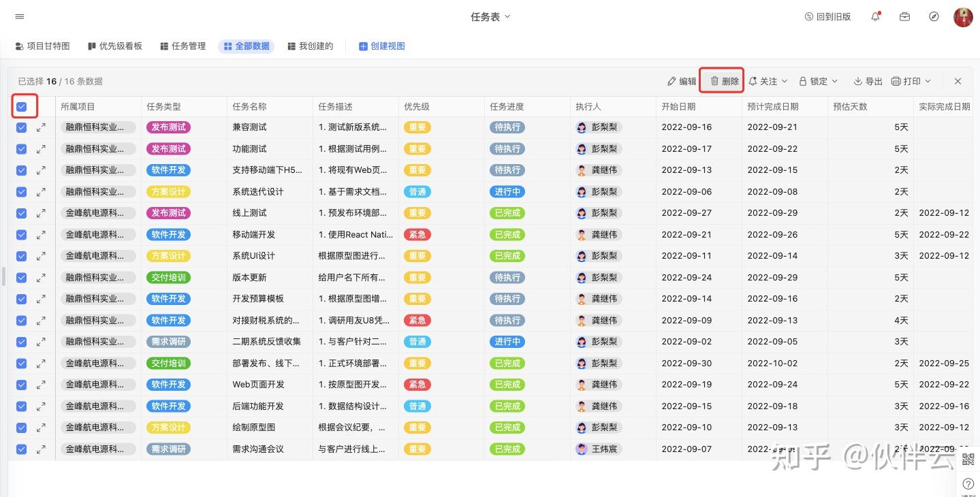Click executor 王炜宸 in 需求沟通会议 row
This screenshot has height=497, width=980.
tap(598, 449)
